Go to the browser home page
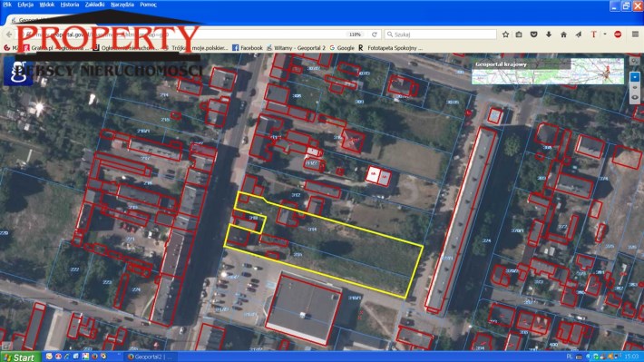The image size is (644, 362). click(563, 34)
